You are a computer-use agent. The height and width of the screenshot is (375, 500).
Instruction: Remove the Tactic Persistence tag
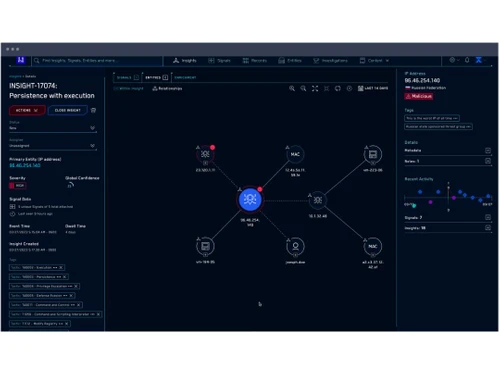(x=65, y=277)
